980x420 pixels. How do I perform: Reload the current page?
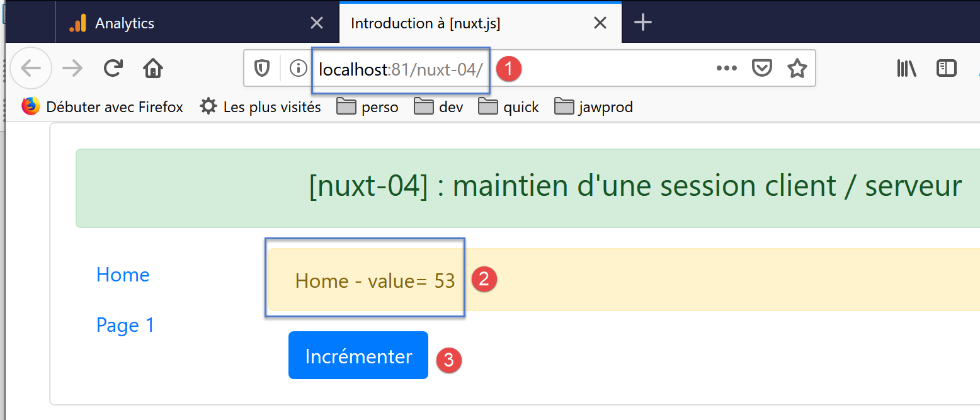point(113,68)
